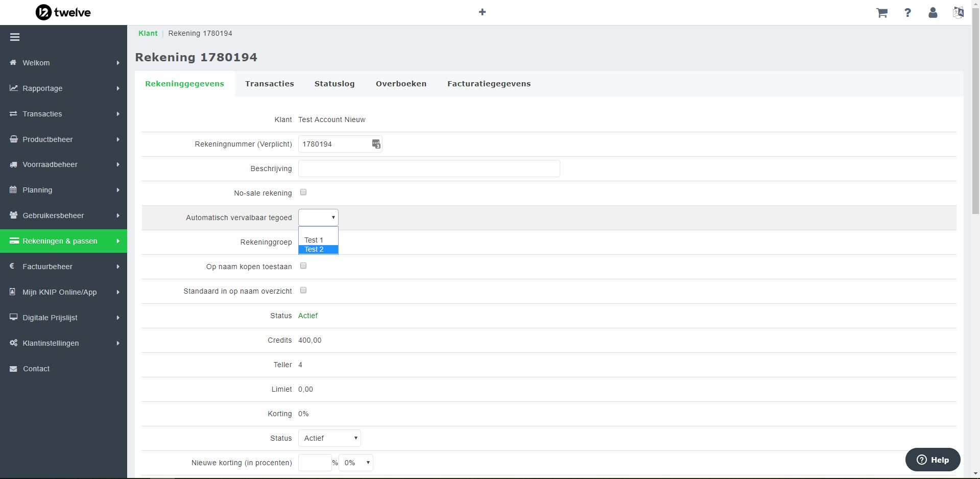
Task: Click the language translation icon
Action: click(x=958, y=13)
